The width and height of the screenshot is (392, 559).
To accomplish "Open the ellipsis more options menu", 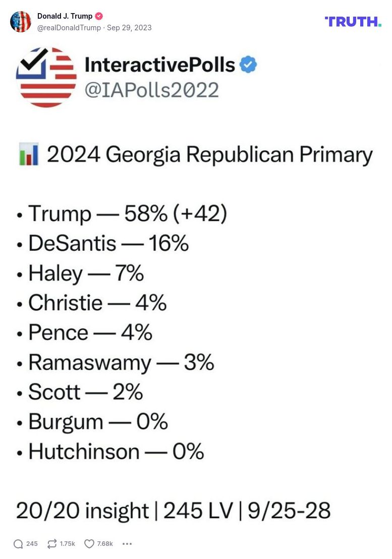I will pos(127,544).
